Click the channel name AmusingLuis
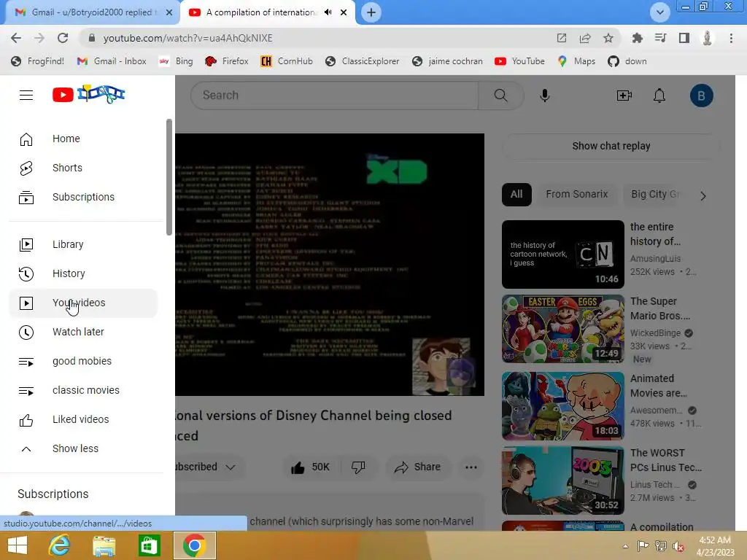Viewport: 747px width, 560px height. click(655, 259)
